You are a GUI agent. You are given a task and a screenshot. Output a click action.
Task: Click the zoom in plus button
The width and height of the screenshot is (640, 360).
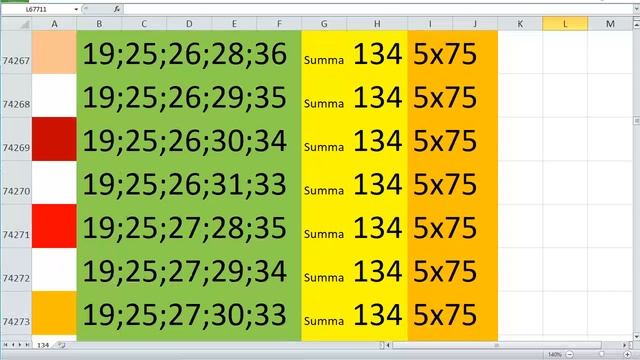627,354
